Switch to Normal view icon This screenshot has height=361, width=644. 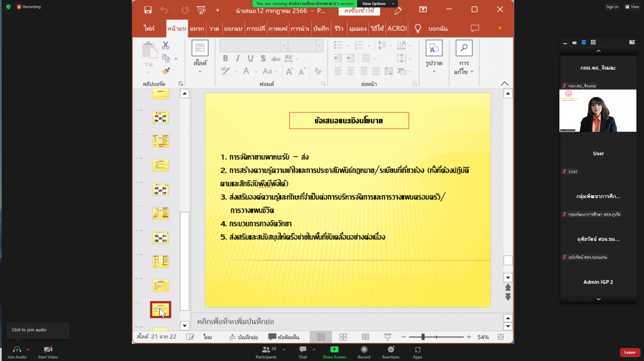[x=321, y=337]
